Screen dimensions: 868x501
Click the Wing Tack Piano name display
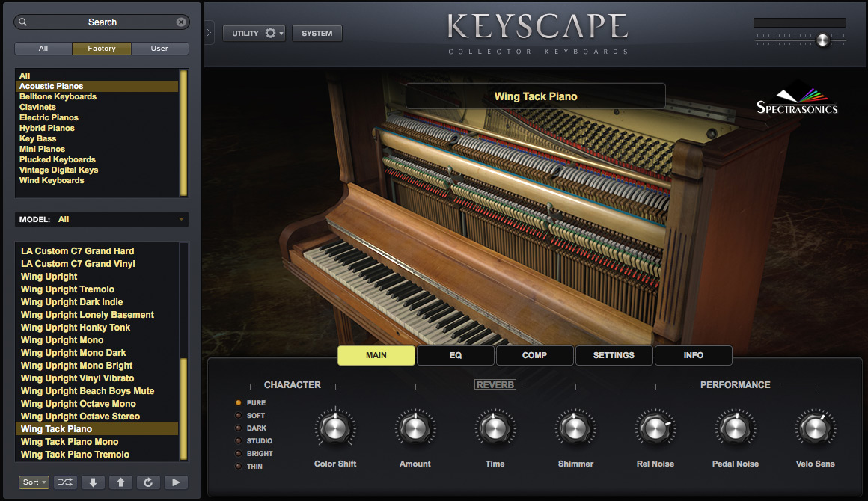pos(535,96)
